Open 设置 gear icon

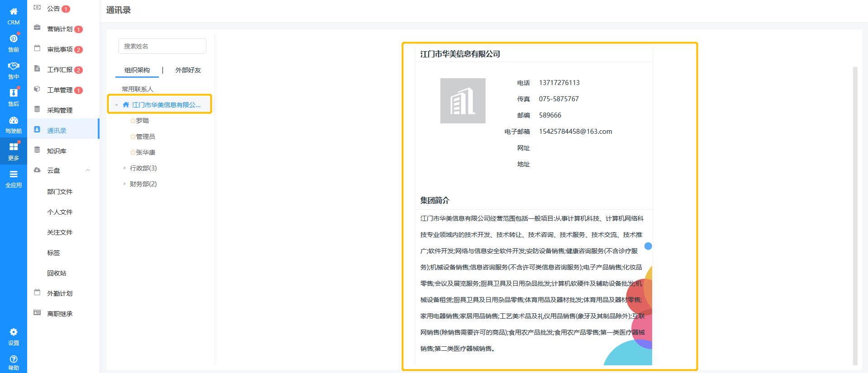(14, 333)
